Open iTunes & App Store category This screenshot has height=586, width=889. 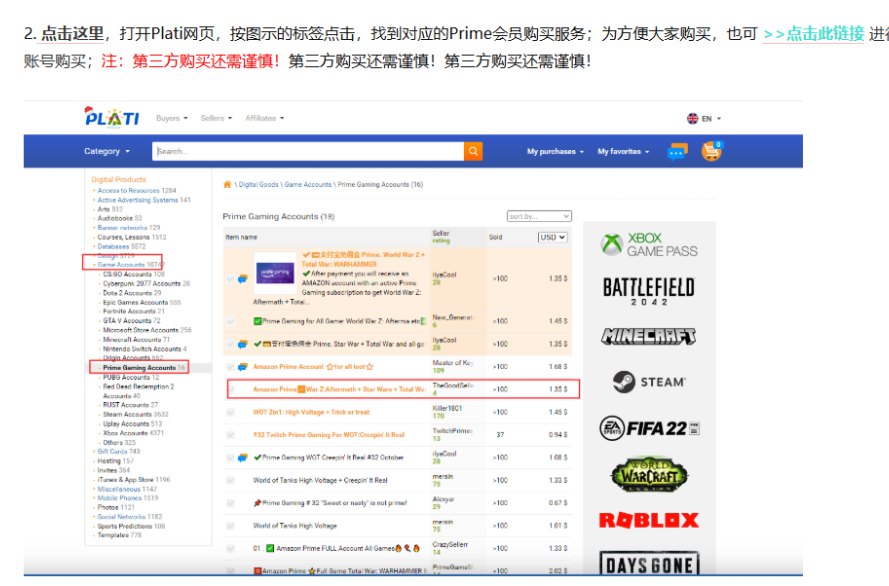(x=125, y=479)
